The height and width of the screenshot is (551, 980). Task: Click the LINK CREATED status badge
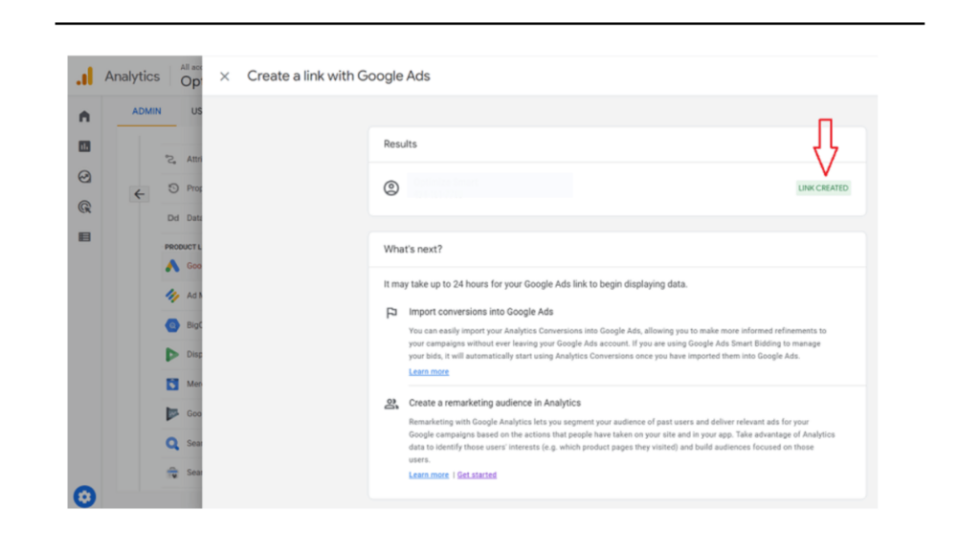[x=823, y=188]
